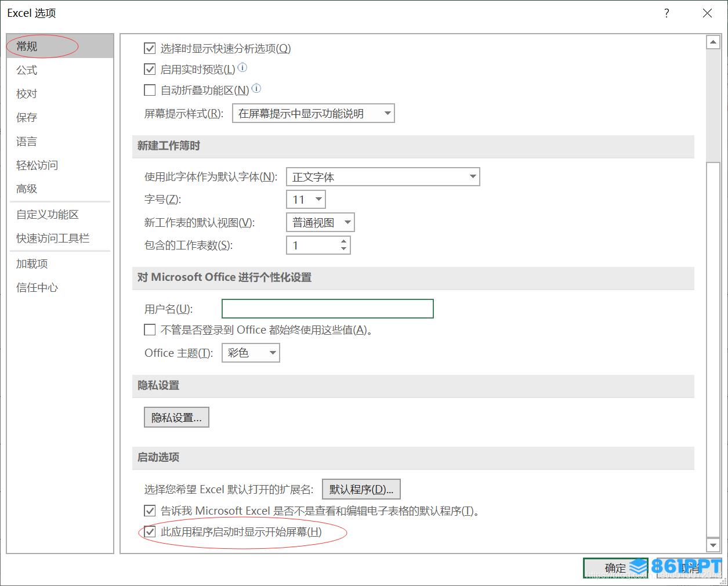Uncheck default program notification checkbox

click(150, 511)
